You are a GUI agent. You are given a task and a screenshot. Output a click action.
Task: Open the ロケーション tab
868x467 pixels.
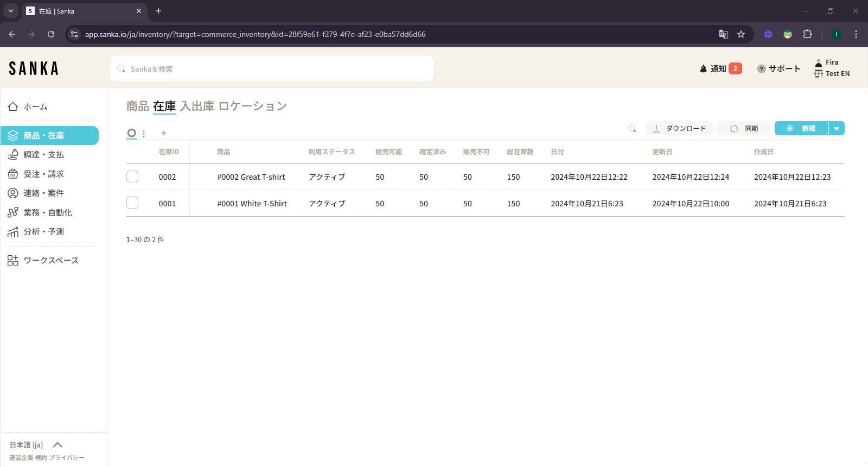(x=253, y=106)
